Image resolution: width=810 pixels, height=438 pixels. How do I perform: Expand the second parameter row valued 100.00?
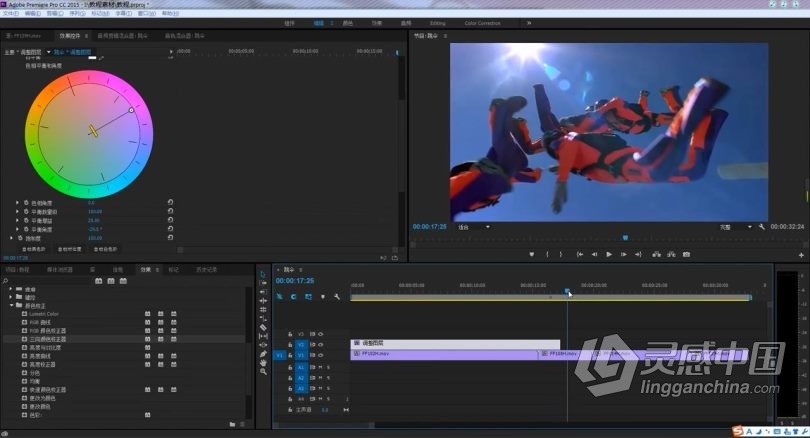18,211
